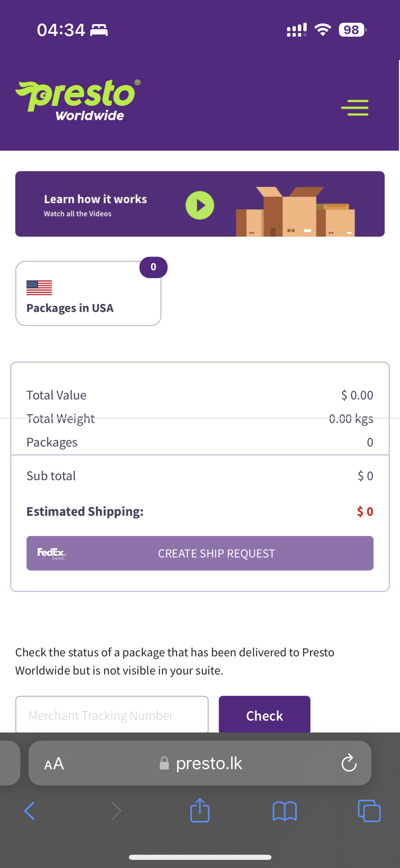The image size is (400, 868).
Task: Reload the page with refresh icon
Action: click(x=349, y=763)
